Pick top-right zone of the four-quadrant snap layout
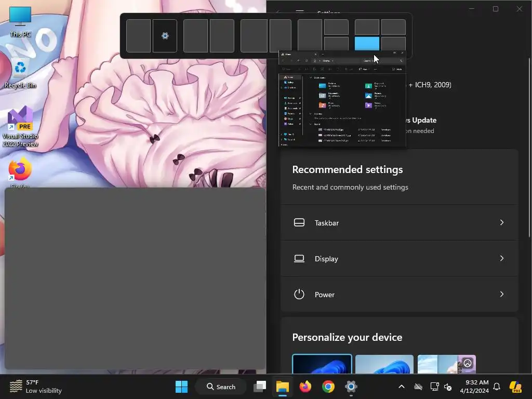Image resolution: width=532 pixels, height=399 pixels. (393, 27)
